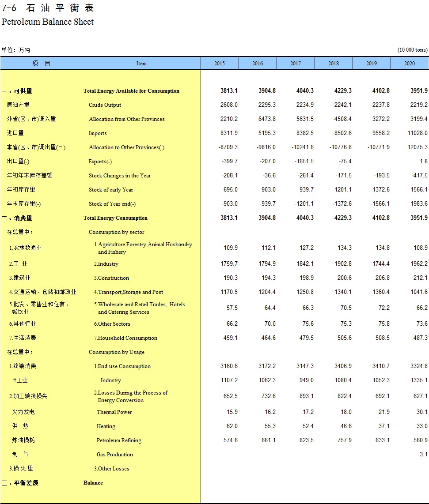This screenshot has width=429, height=504.
Task: Click the '6.Other Sectors' label
Action: point(112,324)
